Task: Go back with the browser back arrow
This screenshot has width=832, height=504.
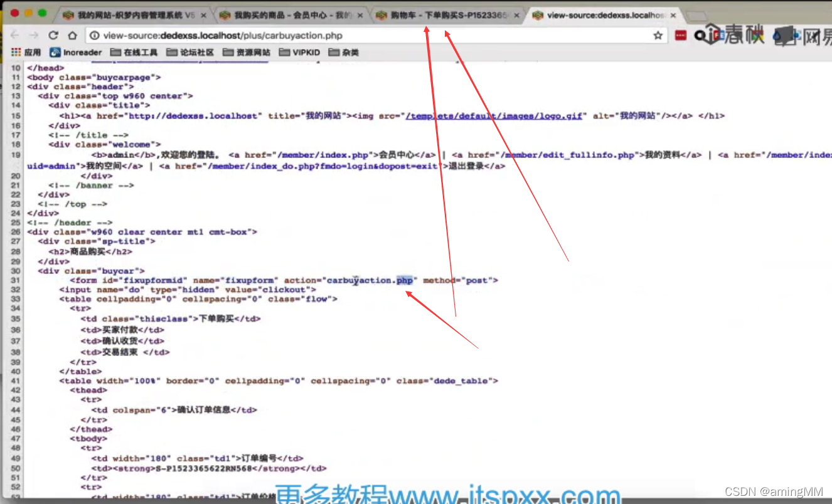Action: point(14,36)
